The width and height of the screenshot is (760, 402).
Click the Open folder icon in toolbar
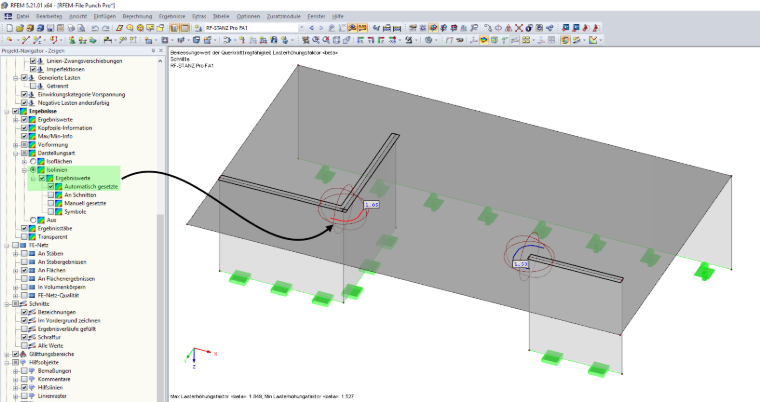pyautogui.click(x=20, y=28)
